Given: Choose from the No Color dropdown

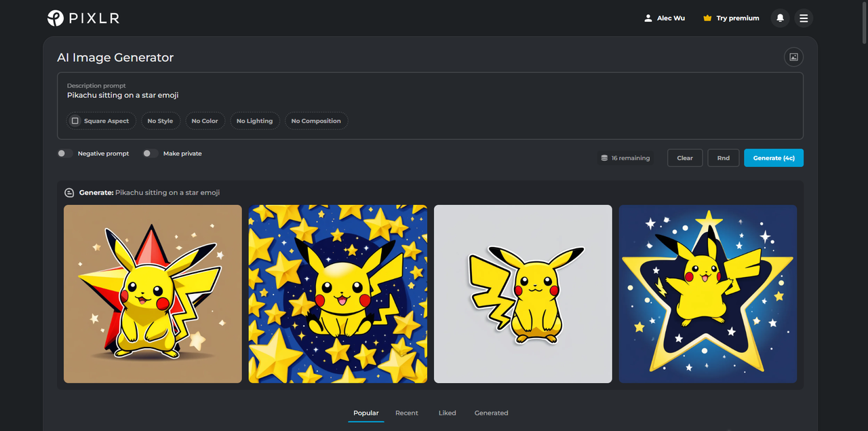Looking at the screenshot, I should click(205, 121).
